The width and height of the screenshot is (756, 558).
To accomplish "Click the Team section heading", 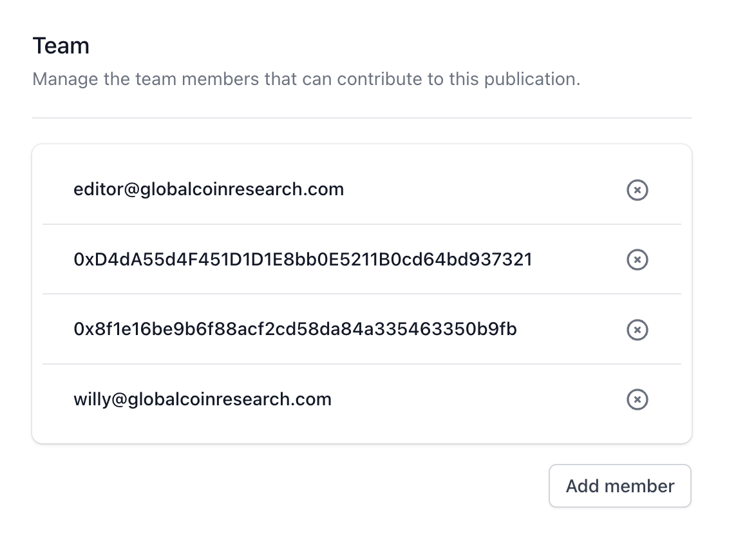I will 61,46.
